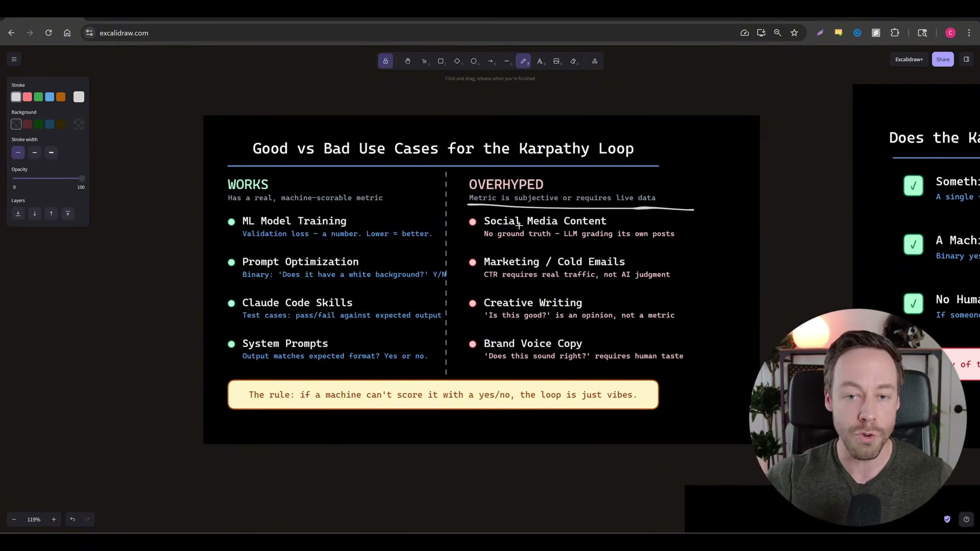Viewport: 980px width, 551px height.
Task: Select the Diamond shape tool
Action: tap(457, 61)
